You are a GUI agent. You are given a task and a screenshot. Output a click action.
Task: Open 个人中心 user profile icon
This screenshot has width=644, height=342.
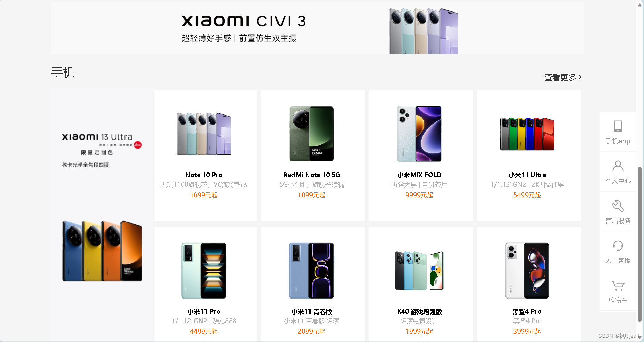pos(618,166)
